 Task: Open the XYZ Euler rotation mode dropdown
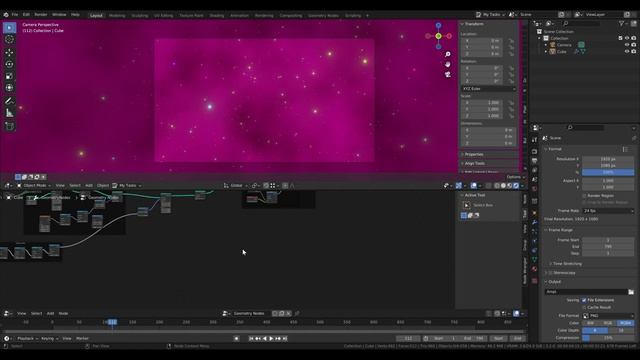pos(489,89)
